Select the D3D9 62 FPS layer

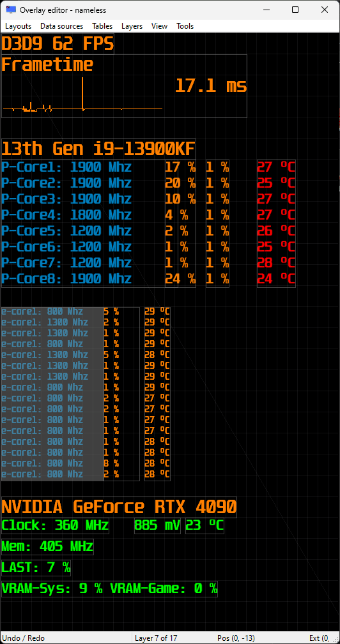[58, 44]
